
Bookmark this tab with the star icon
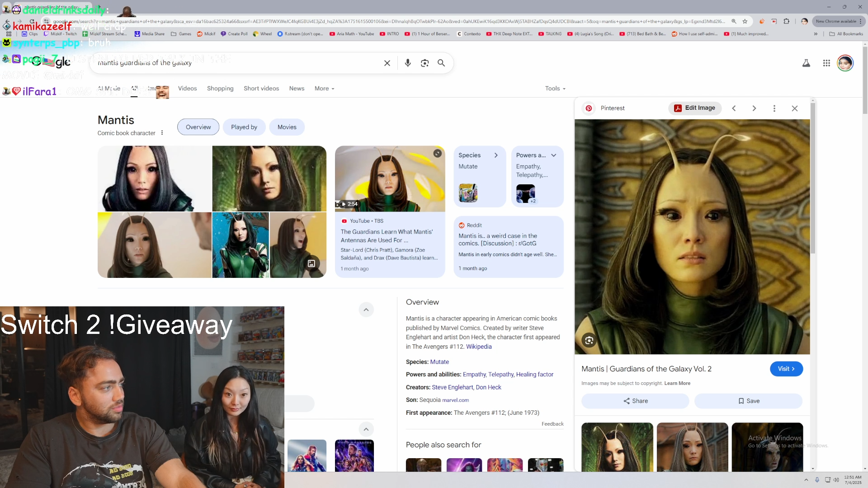click(x=745, y=21)
